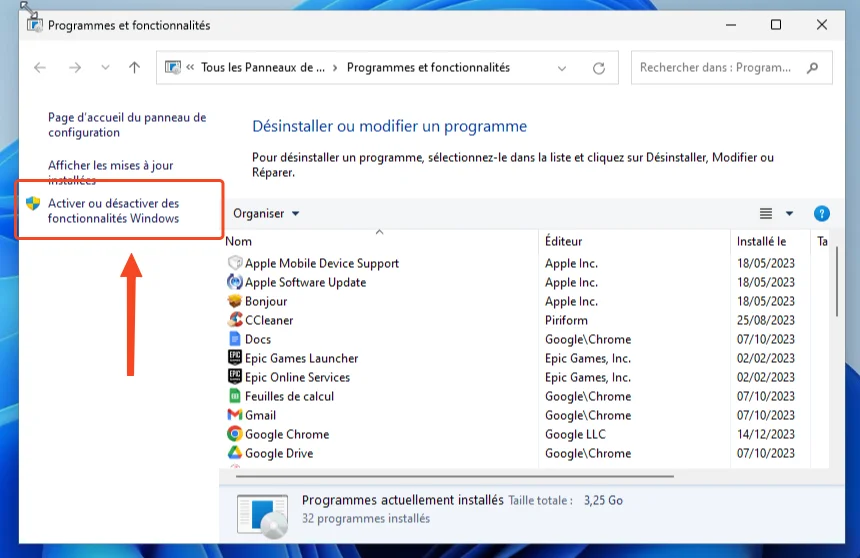Click the Google Drive triangle icon

[235, 453]
